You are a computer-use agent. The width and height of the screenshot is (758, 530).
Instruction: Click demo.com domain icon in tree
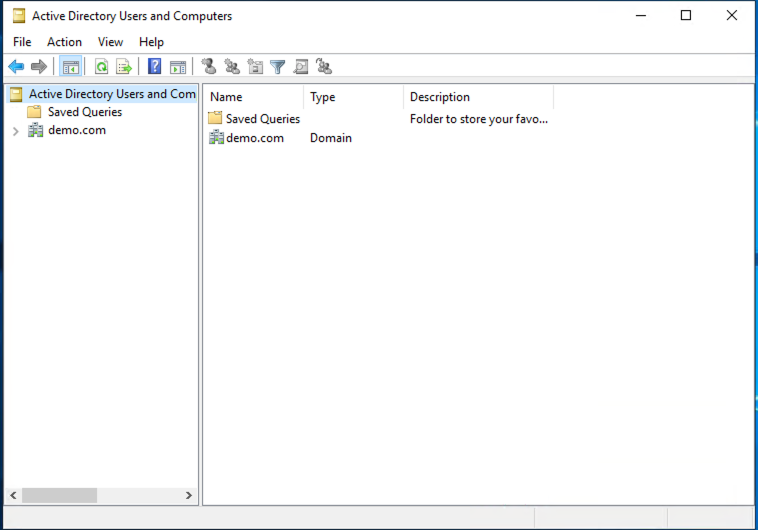click(x=35, y=130)
